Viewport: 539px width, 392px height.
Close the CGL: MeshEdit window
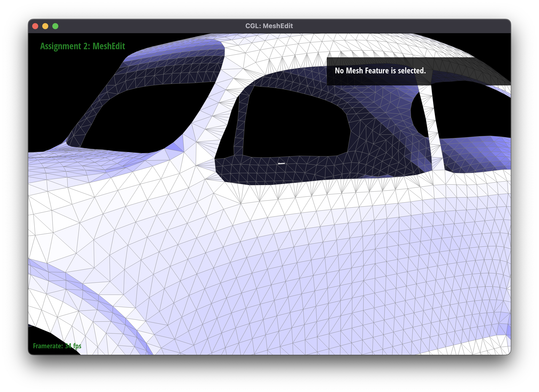coord(35,26)
